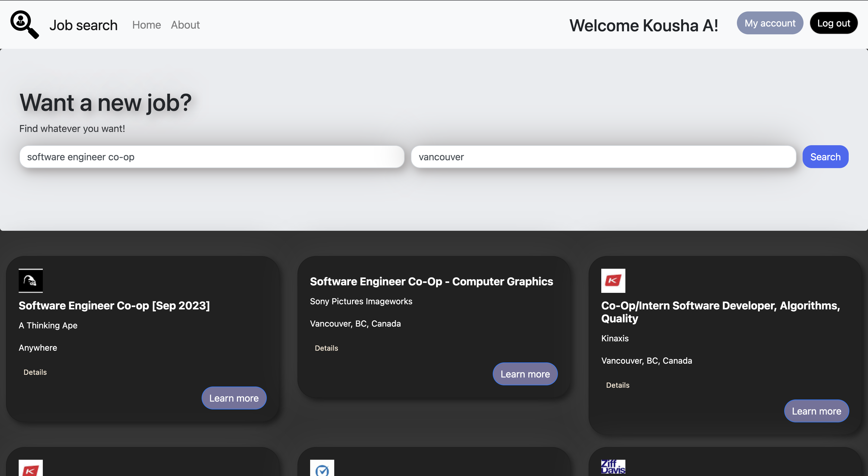Learn more about the Kinaxis Algorithms Quality role
The image size is (868, 476).
pyautogui.click(x=816, y=411)
